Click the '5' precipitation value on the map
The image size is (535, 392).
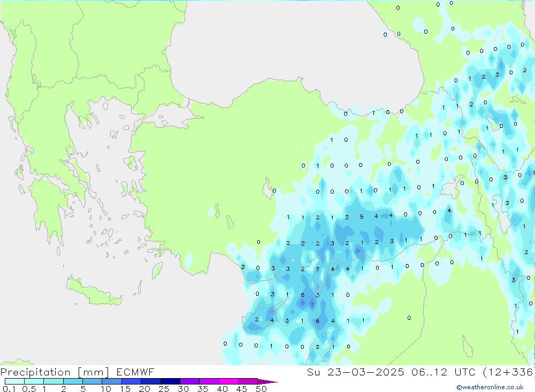coord(361,217)
